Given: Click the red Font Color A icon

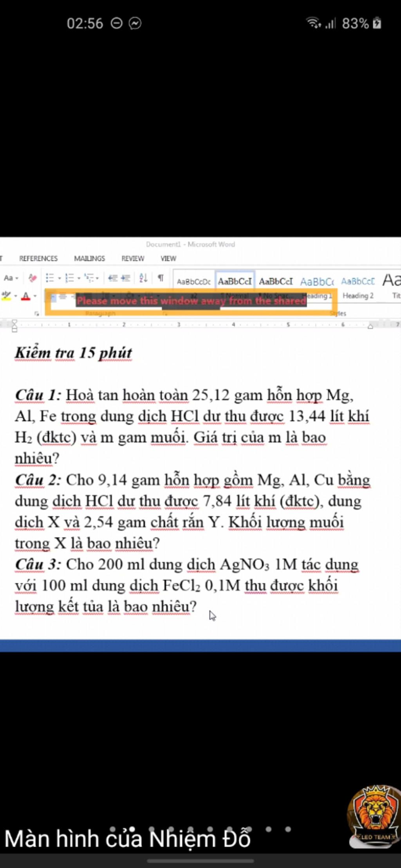Looking at the screenshot, I should [x=26, y=296].
